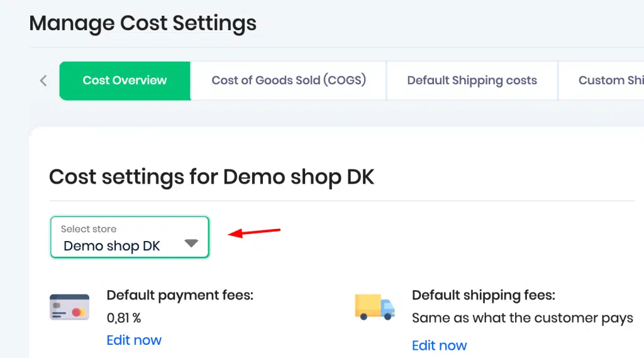
Task: Click the red arrow pointing at the store selector
Action: point(254,233)
